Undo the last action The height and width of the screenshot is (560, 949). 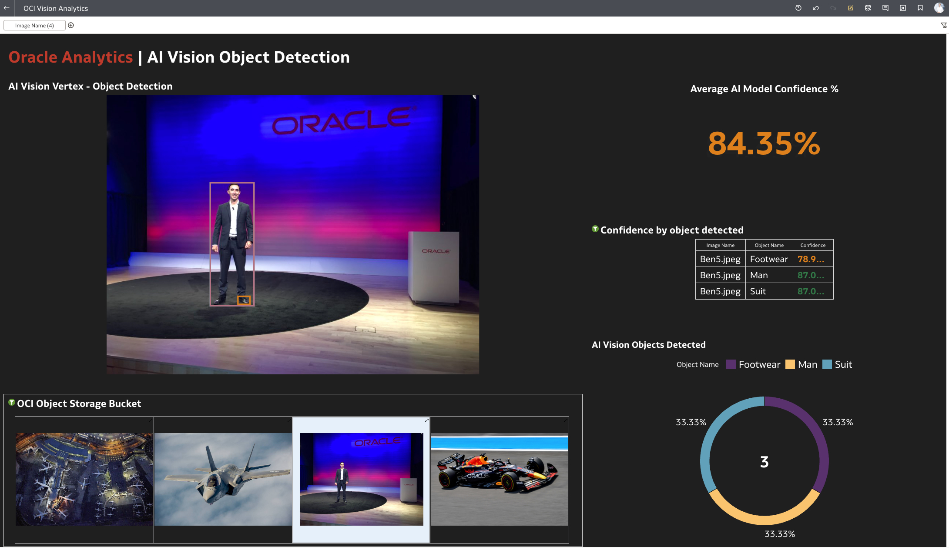pyautogui.click(x=815, y=8)
